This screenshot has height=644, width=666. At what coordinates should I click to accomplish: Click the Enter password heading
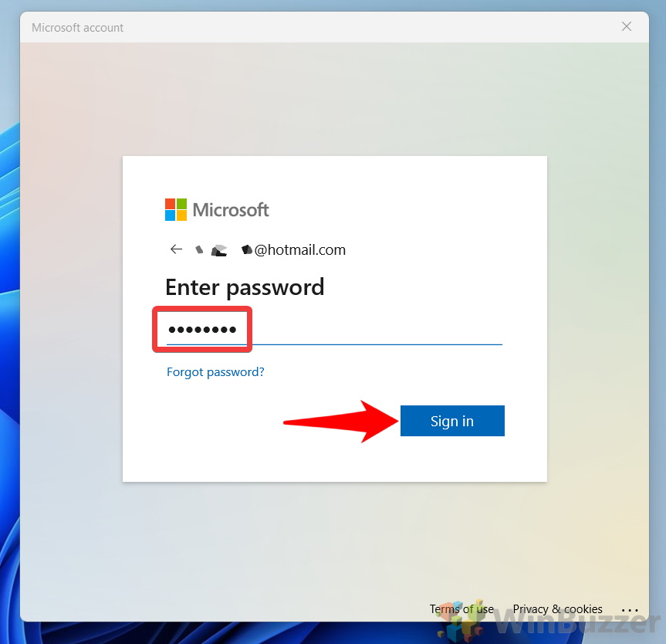(x=245, y=287)
